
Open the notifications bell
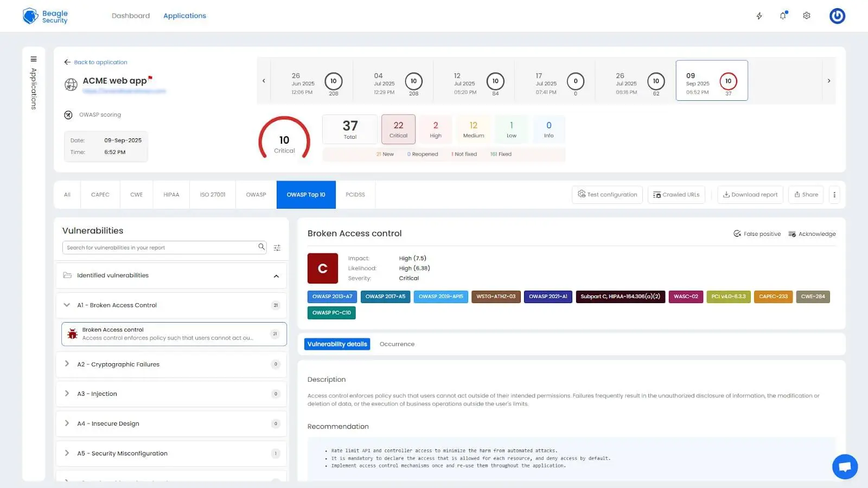(x=783, y=16)
